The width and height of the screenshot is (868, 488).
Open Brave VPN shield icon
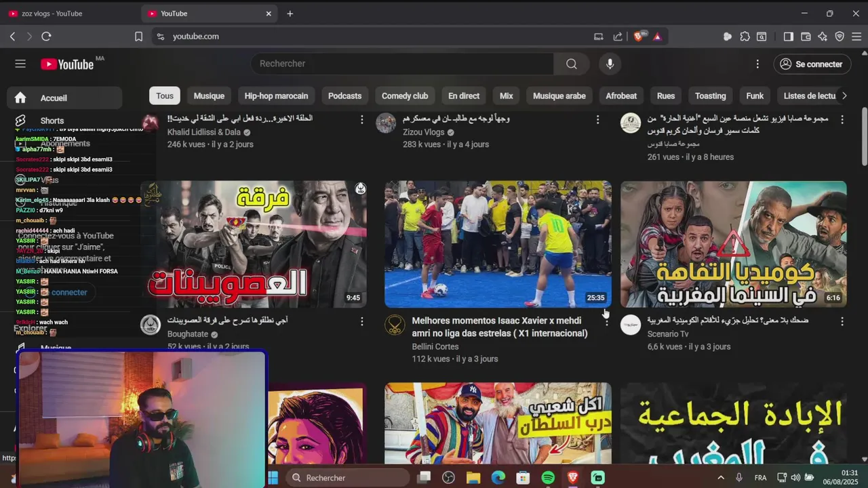coord(840,37)
